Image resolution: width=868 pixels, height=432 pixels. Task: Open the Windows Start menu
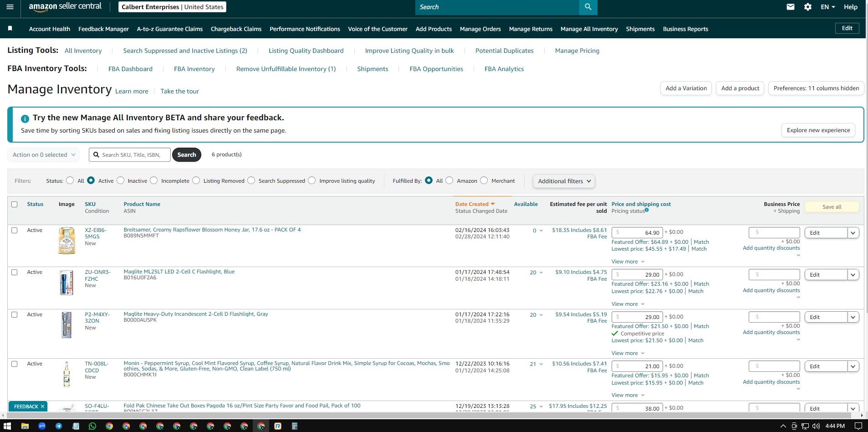point(7,426)
